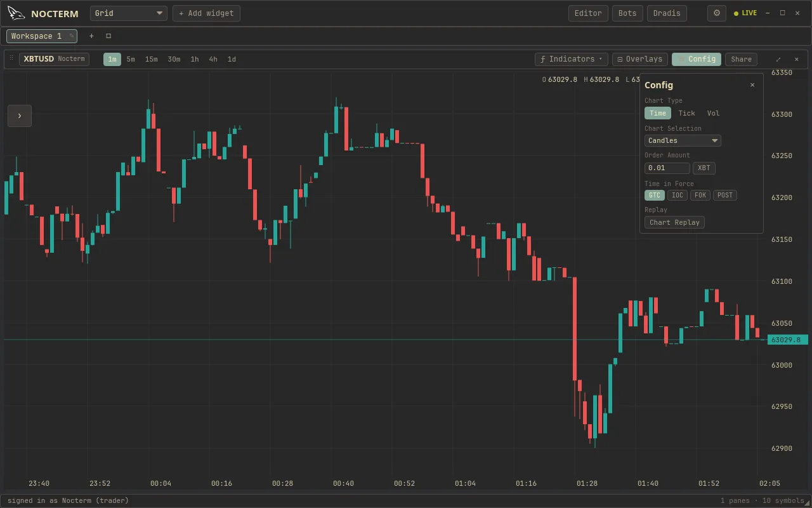Switch to 1d timeframe

pyautogui.click(x=232, y=59)
